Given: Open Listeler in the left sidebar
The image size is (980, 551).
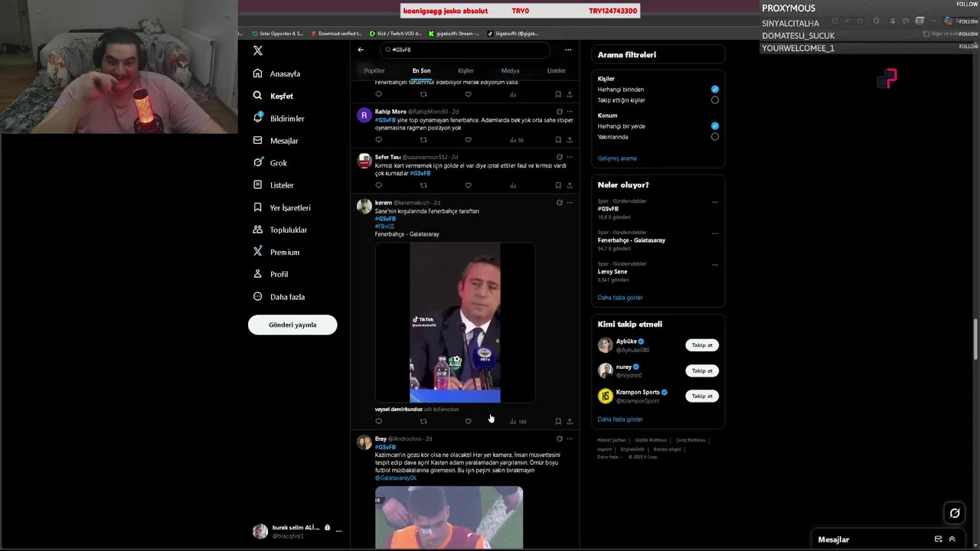Looking at the screenshot, I should tap(274, 185).
